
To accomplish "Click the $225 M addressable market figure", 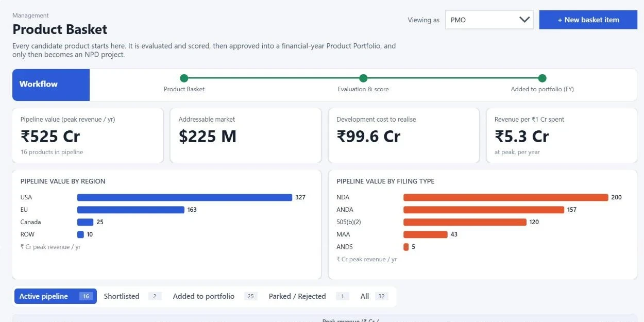I will tap(208, 137).
